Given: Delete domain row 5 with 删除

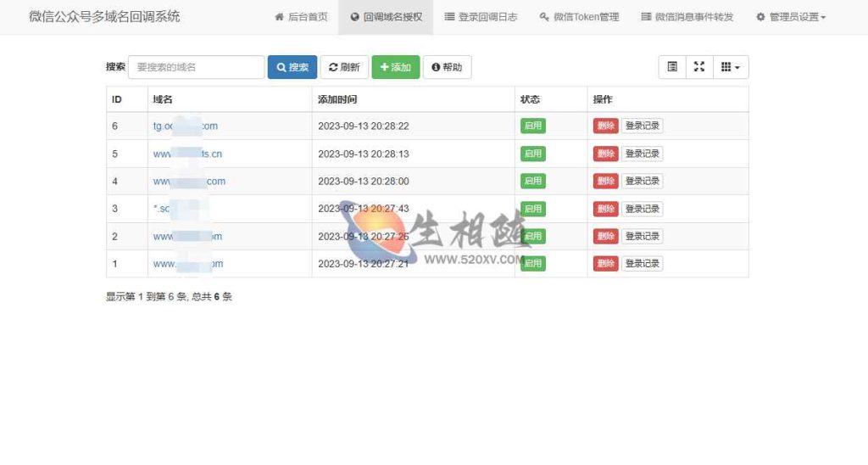Looking at the screenshot, I should pos(605,154).
